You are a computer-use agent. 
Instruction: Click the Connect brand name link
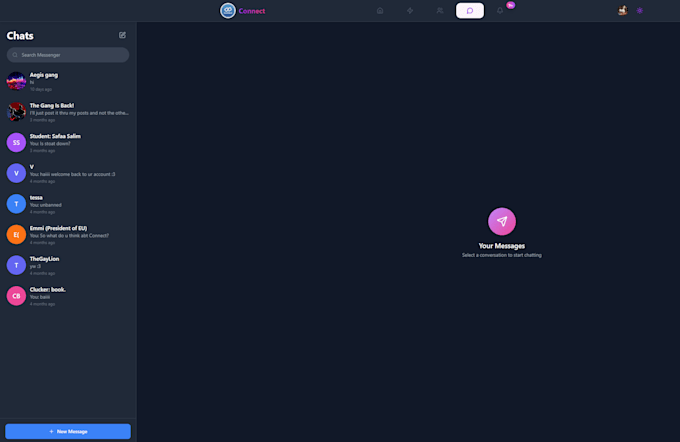[x=252, y=11]
